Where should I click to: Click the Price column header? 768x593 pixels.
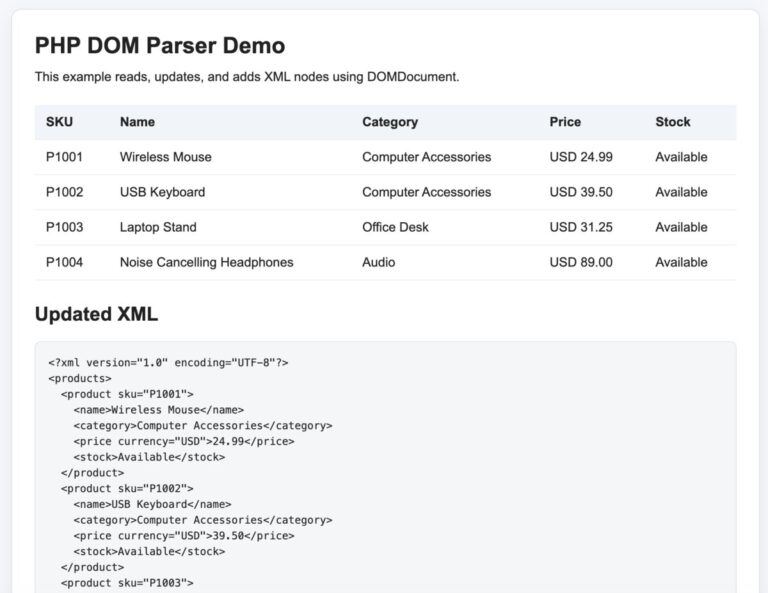pos(565,122)
